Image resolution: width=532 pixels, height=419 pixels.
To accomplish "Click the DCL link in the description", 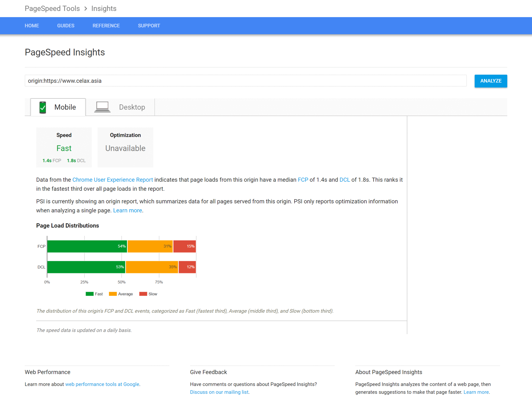I will coord(344,179).
